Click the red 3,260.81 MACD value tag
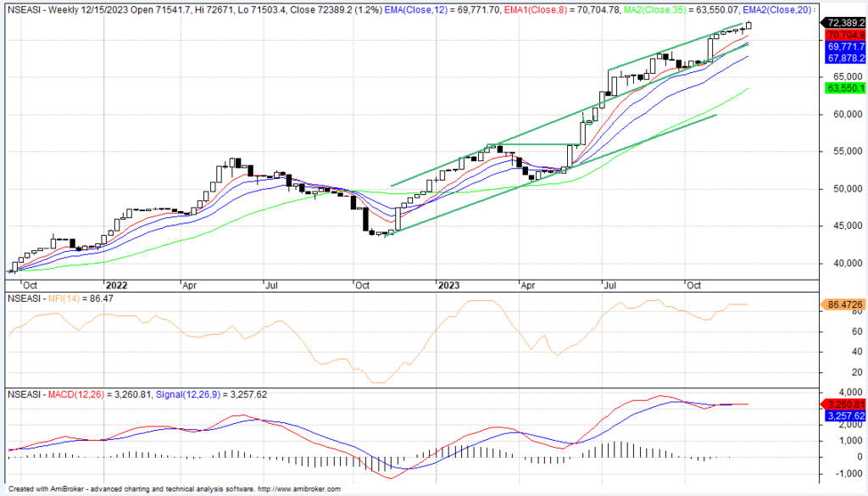 tap(844, 404)
